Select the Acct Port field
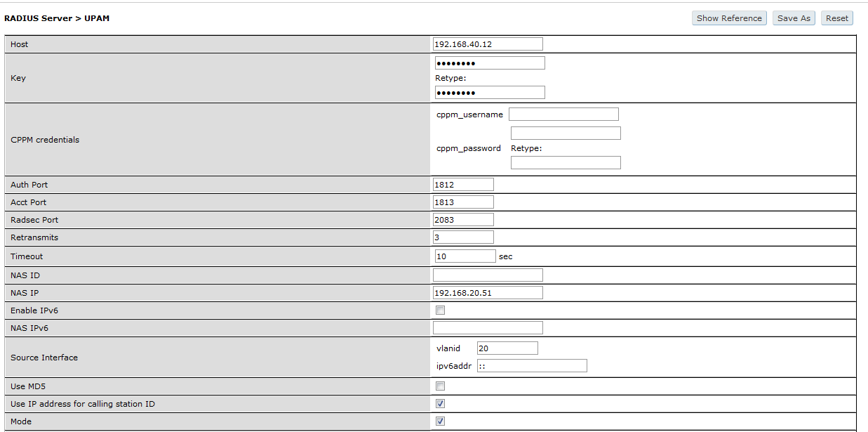868x432 pixels. (463, 202)
